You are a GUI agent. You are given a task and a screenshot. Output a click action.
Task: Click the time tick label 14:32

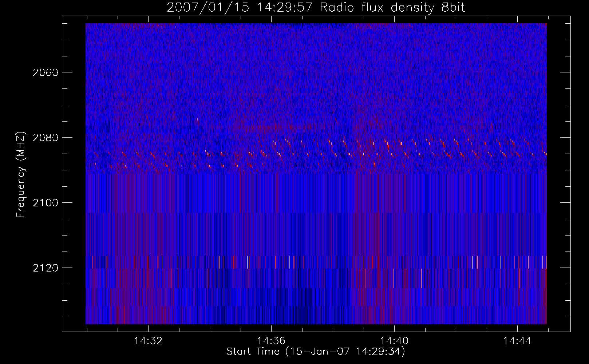tap(148, 341)
